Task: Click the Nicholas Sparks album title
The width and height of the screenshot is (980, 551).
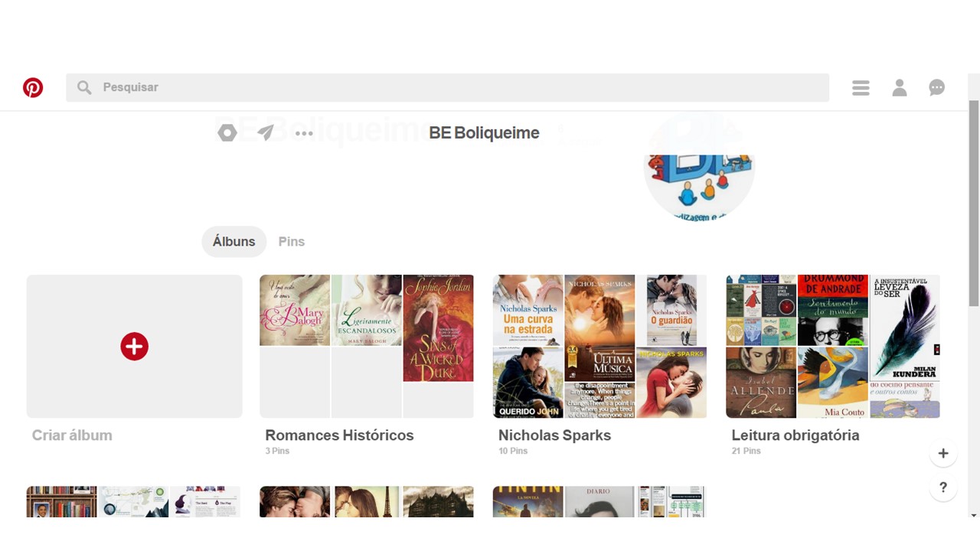Action: [554, 435]
